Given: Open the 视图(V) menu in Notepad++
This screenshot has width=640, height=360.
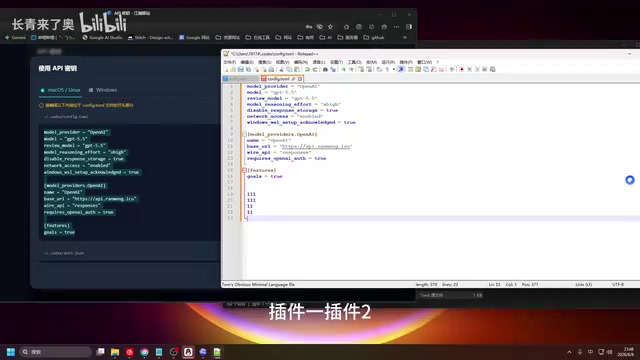Looking at the screenshot, I should tap(282, 62).
